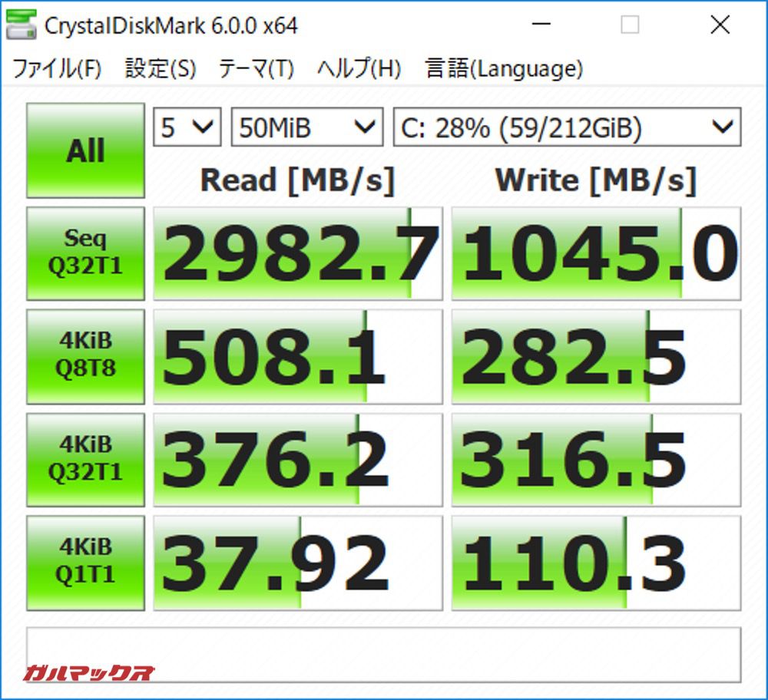Run the 4KiB Q1T1 benchmark
This screenshot has width=768, height=700.
[x=85, y=563]
